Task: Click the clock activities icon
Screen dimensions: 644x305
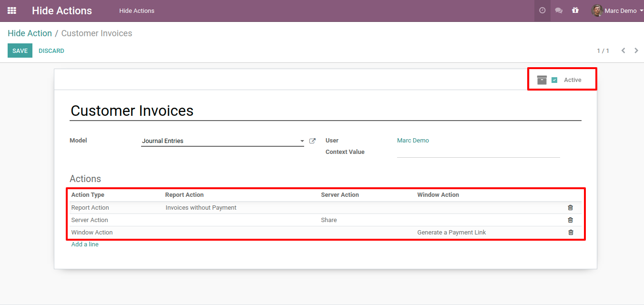Action: tap(542, 10)
